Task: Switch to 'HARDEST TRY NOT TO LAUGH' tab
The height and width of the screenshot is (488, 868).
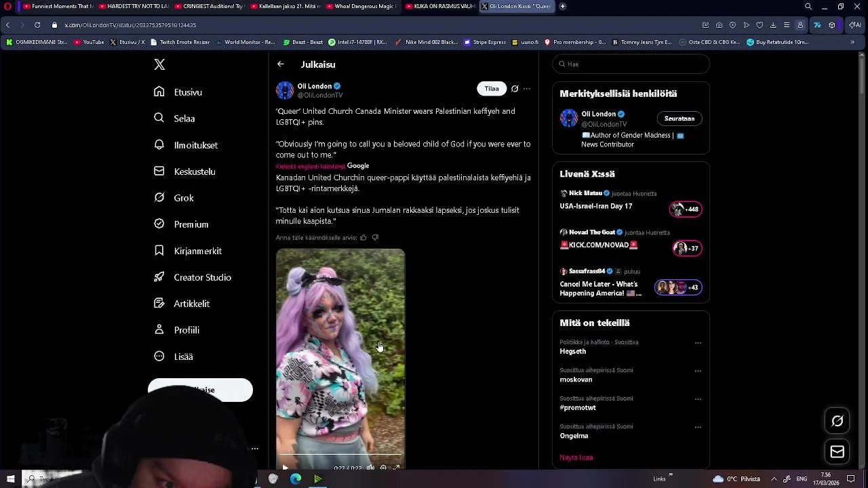Action: [134, 6]
